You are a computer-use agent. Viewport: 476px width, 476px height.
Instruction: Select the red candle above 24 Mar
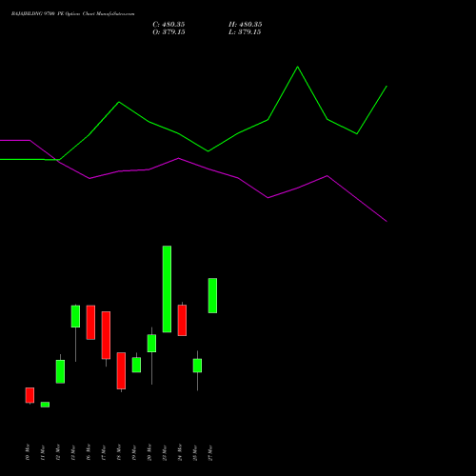(182, 321)
